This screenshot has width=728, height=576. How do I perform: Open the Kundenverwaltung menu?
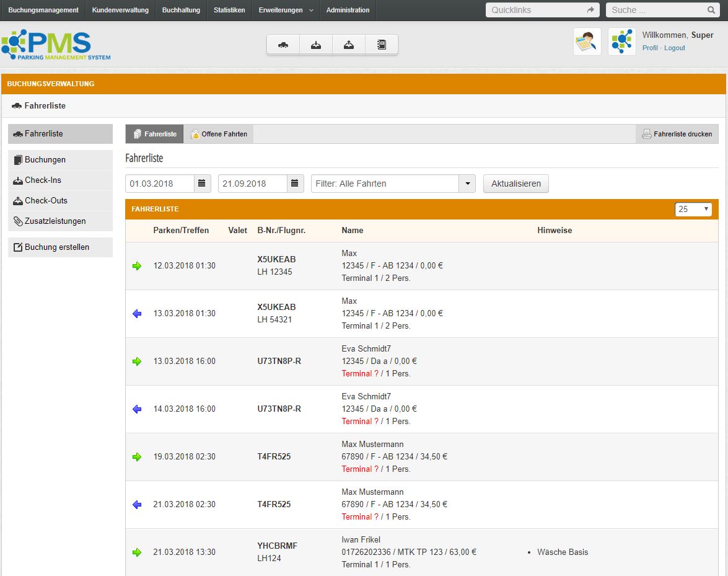coord(120,10)
